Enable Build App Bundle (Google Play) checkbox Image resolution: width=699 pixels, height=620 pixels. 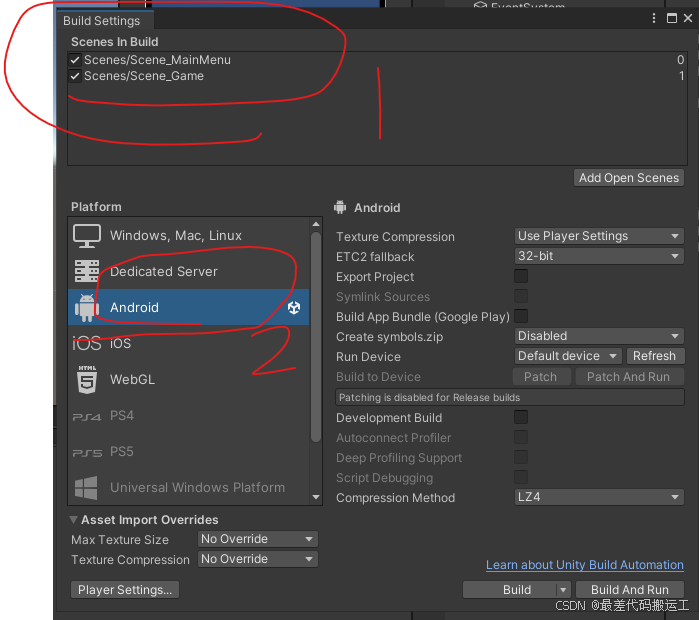[x=521, y=316]
